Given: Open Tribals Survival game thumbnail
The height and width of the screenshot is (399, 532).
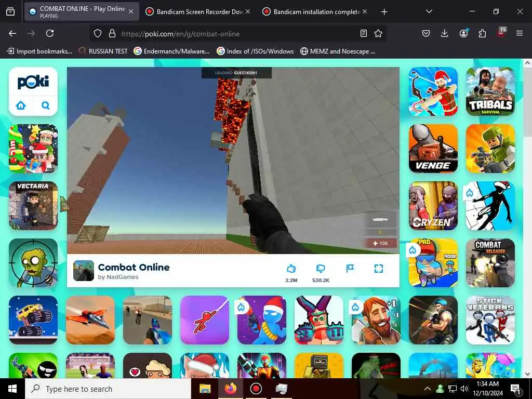Looking at the screenshot, I should [x=490, y=91].
